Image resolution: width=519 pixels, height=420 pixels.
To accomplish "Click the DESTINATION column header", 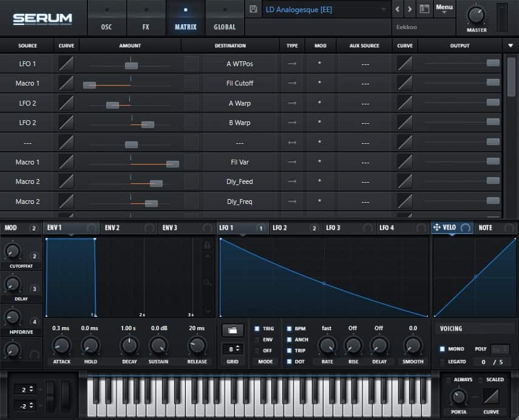I will (x=230, y=46).
